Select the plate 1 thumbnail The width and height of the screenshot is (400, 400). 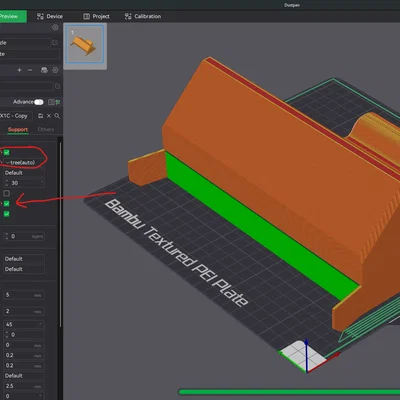[x=85, y=44]
